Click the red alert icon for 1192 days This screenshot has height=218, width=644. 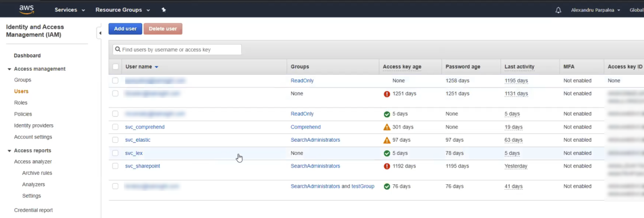(387, 166)
